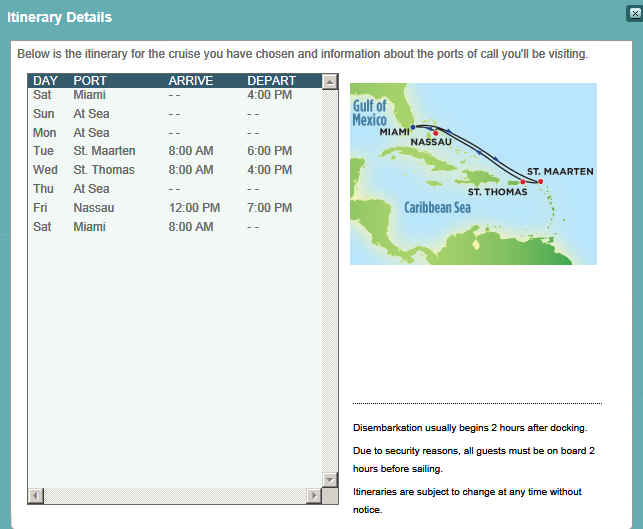Click the 7:00 PM Nassau departure time
Screen dimensions: 643x529
pos(269,208)
